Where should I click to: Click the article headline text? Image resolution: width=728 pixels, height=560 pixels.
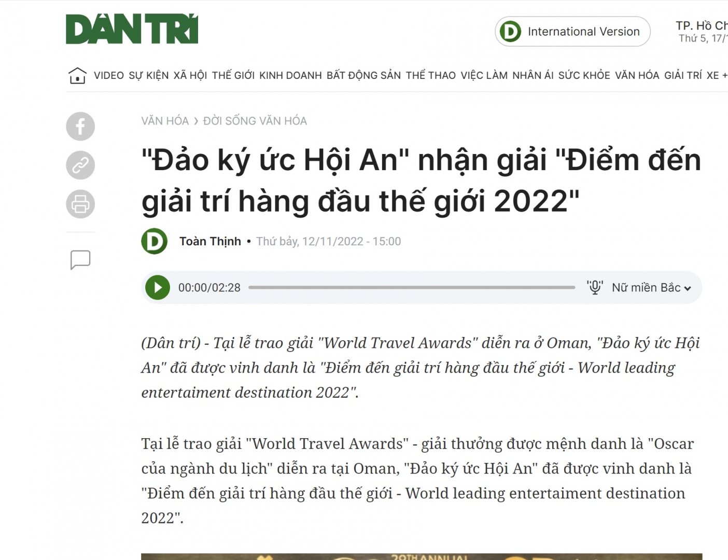pyautogui.click(x=421, y=180)
